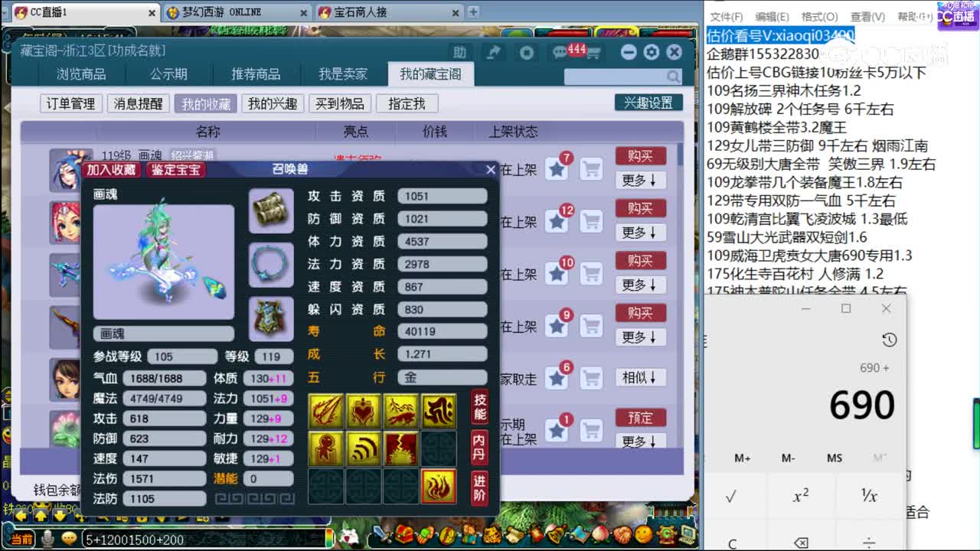Viewport: 980px width, 551px height.
Task: Click the wolf and mountains skill icon
Action: click(x=401, y=411)
